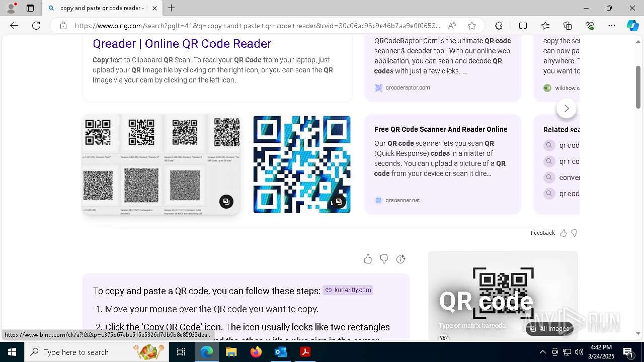Screen dimensions: 644x362
Task: Launch Firefox from the taskbar
Action: pos(256,352)
